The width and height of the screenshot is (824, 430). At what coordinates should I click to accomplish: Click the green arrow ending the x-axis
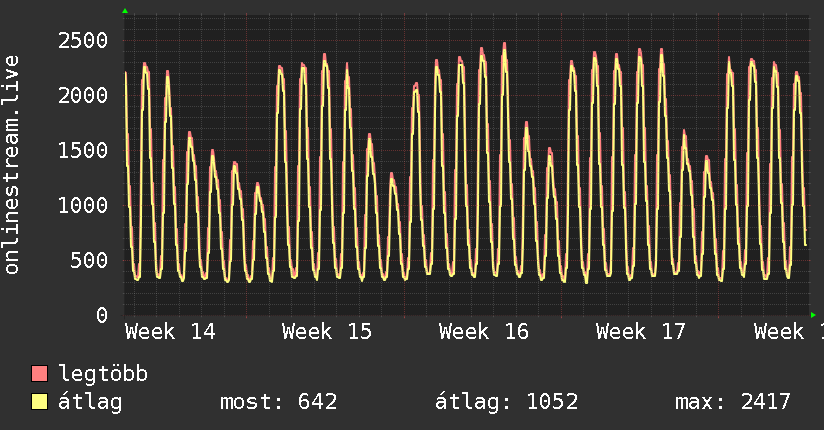pyautogui.click(x=813, y=315)
